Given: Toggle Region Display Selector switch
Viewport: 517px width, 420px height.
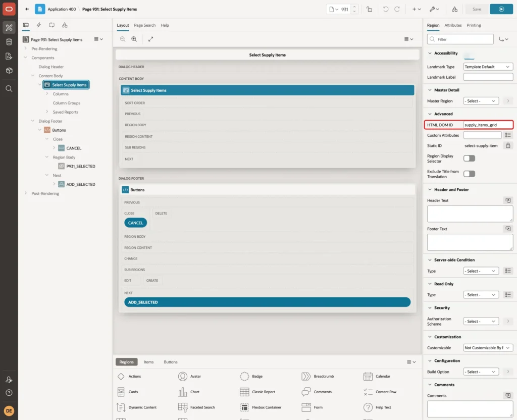Looking at the screenshot, I should (x=469, y=159).
